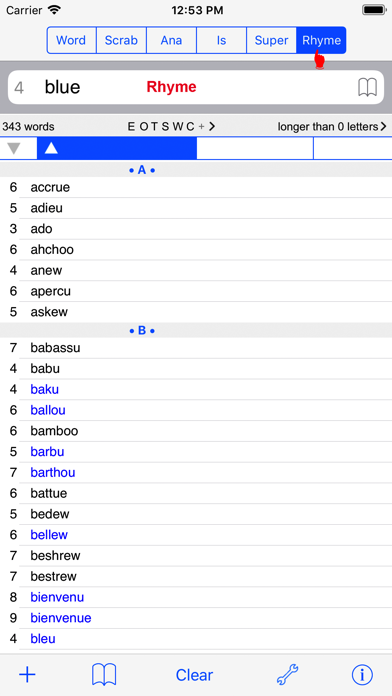Open the blue word bleu
Image resolution: width=392 pixels, height=696 pixels.
[x=43, y=639]
